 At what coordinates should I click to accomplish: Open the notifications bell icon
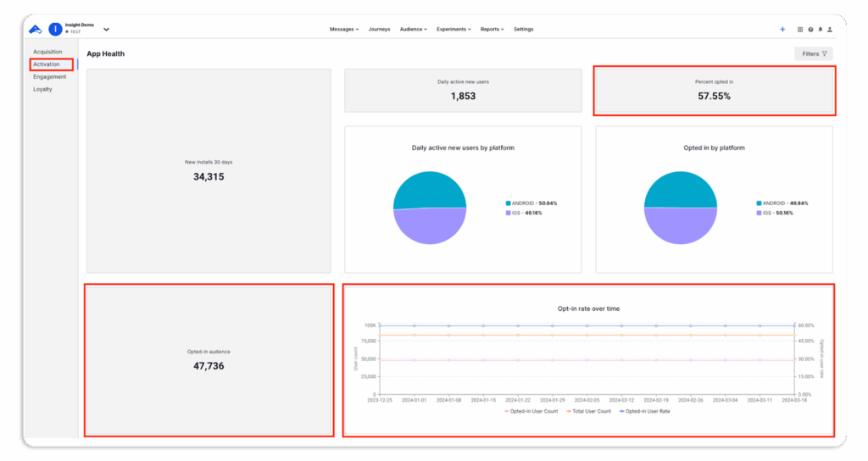pyautogui.click(x=820, y=30)
